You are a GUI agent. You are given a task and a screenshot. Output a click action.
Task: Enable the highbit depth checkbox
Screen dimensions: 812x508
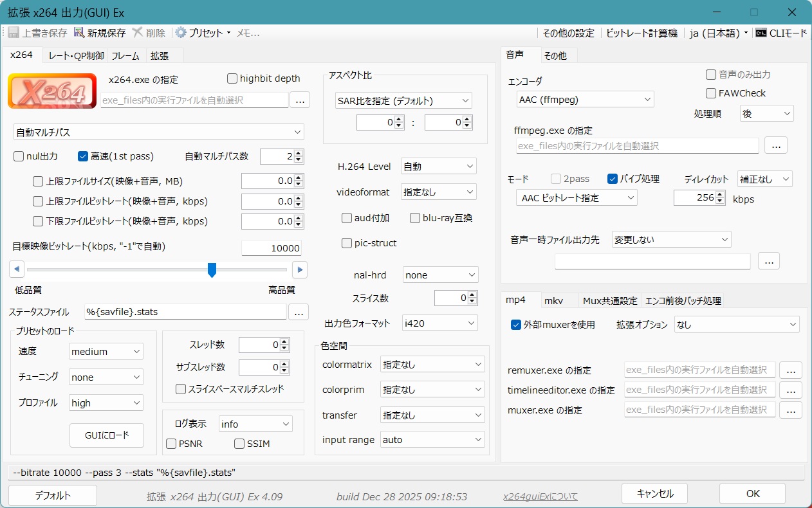pos(232,78)
